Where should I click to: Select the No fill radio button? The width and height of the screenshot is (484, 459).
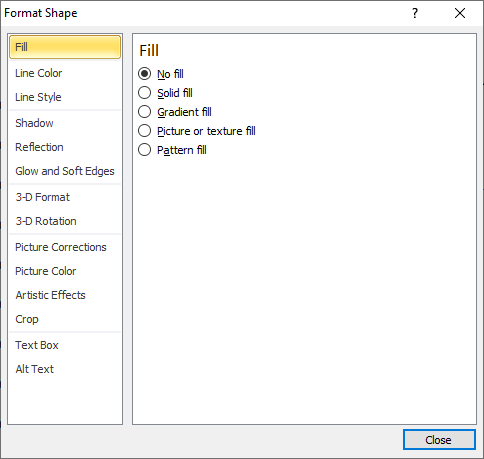(144, 74)
